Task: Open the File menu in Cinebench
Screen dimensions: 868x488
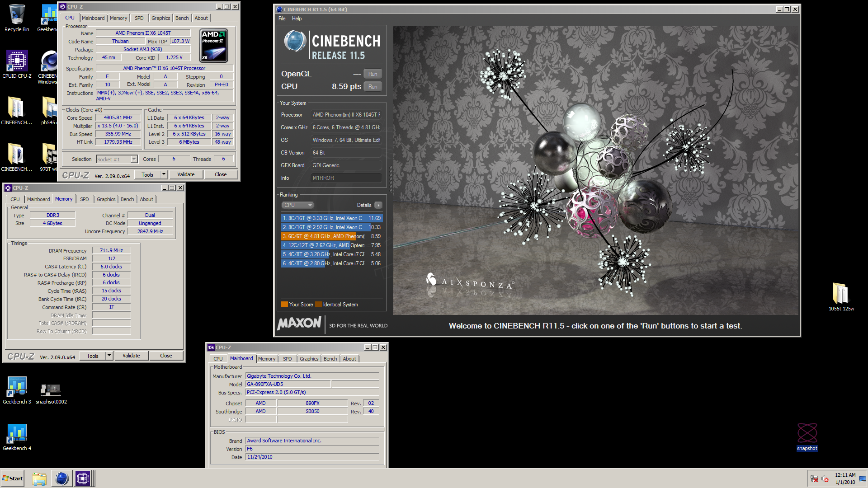Action: (282, 19)
